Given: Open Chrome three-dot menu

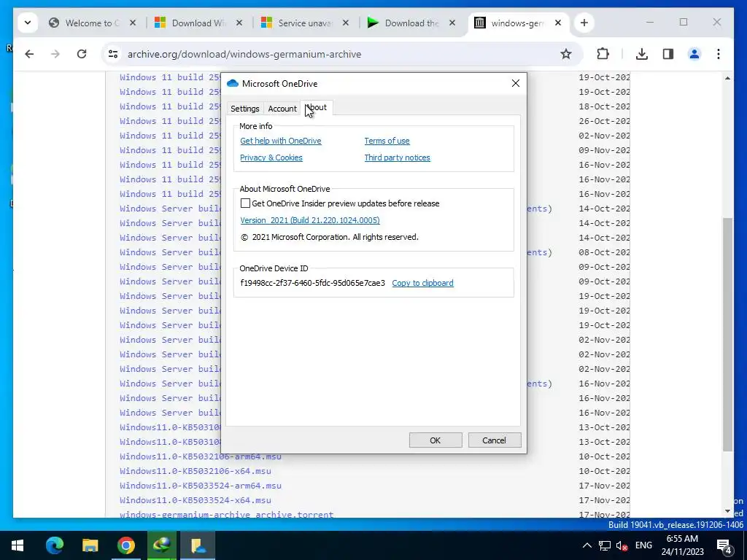Looking at the screenshot, I should 719,54.
